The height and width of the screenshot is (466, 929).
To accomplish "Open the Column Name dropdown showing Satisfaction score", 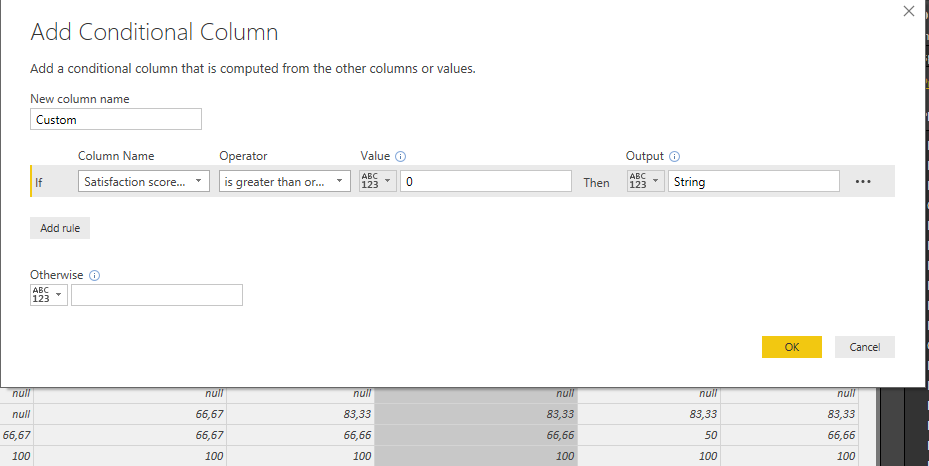I will coord(143,181).
